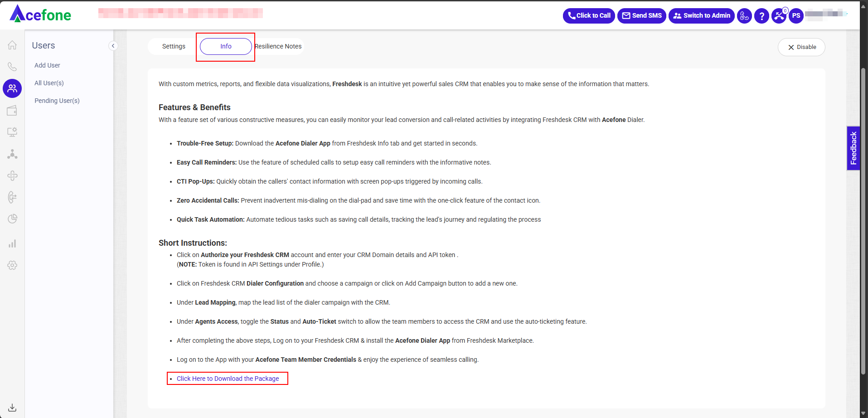868x418 pixels.
Task: Expand the profile name dropdown arrow
Action: (x=846, y=14)
